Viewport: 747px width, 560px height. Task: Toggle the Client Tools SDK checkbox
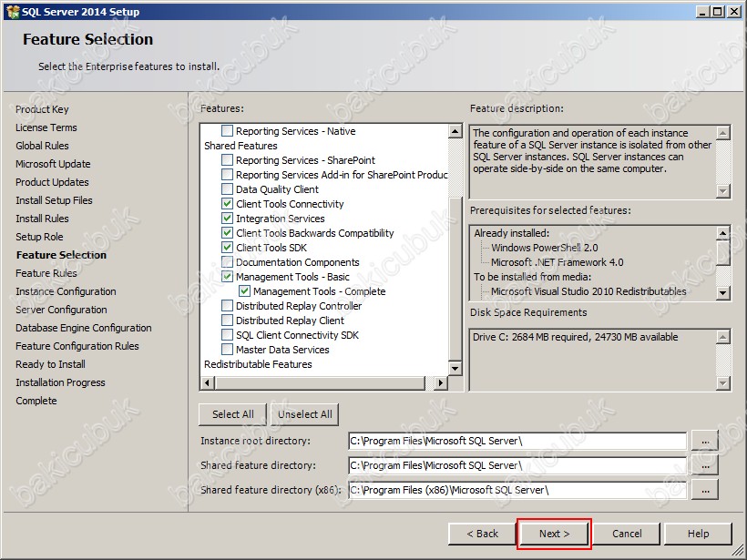(x=228, y=248)
